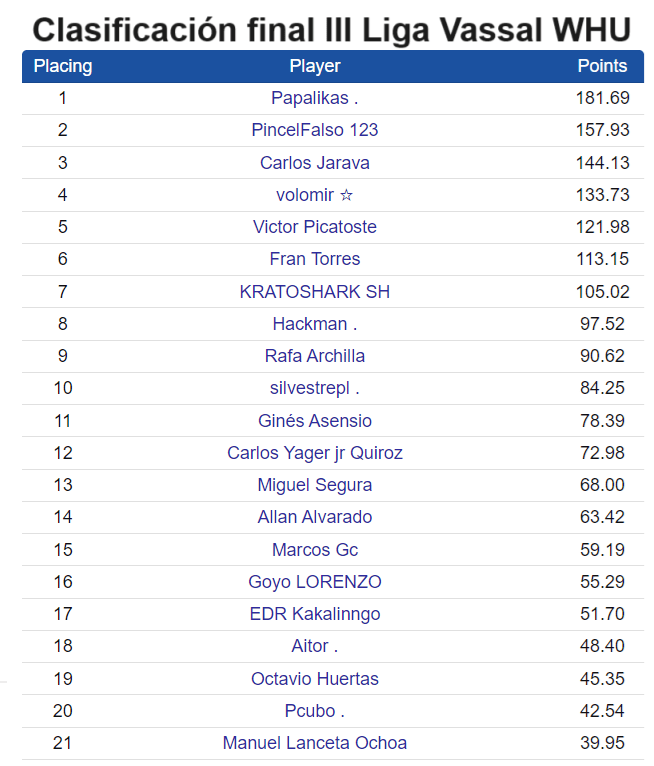Open Goyo LORENZO player link
This screenshot has width=654, height=766.
315,582
